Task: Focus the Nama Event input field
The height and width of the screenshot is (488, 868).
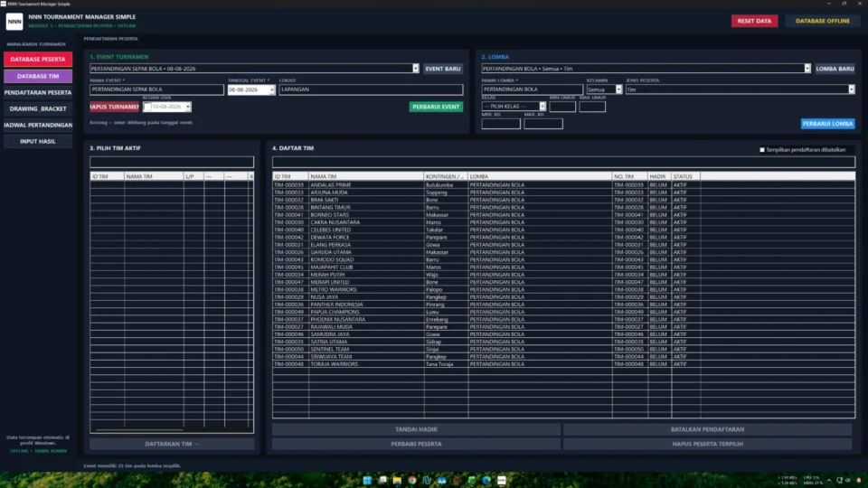Action: click(156, 89)
